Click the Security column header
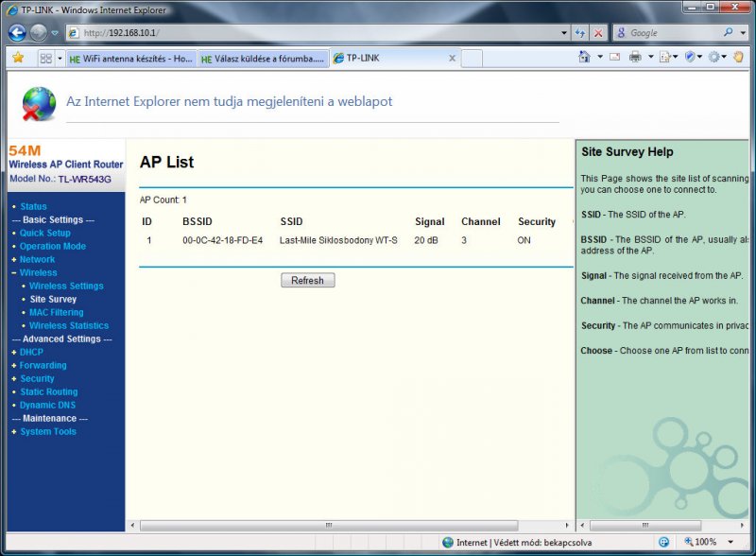This screenshot has height=556, width=756. pyautogui.click(x=537, y=221)
